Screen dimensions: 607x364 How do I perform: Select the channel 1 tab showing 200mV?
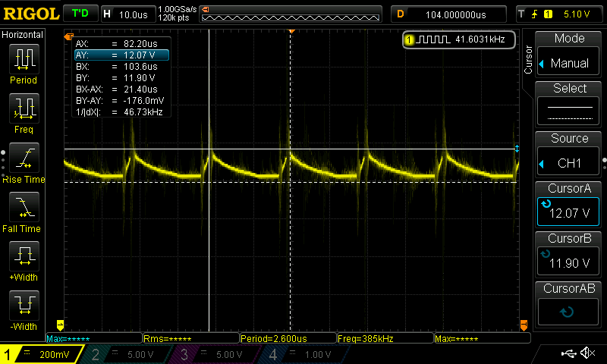tap(41, 354)
